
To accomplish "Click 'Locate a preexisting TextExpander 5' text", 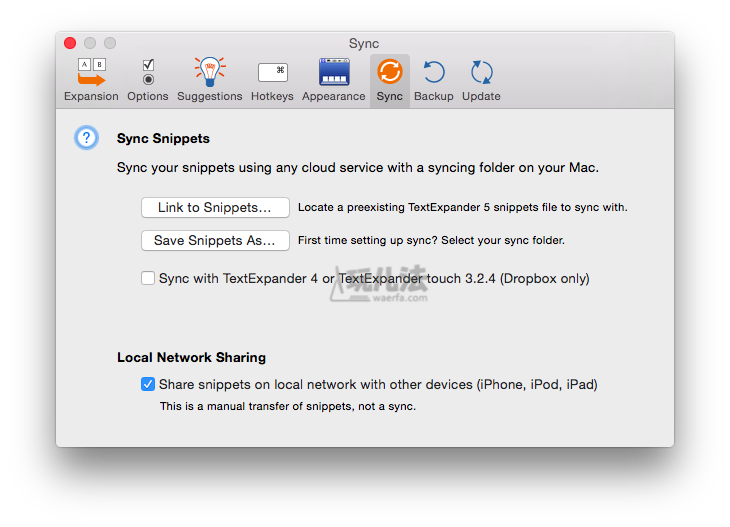I will click(463, 207).
